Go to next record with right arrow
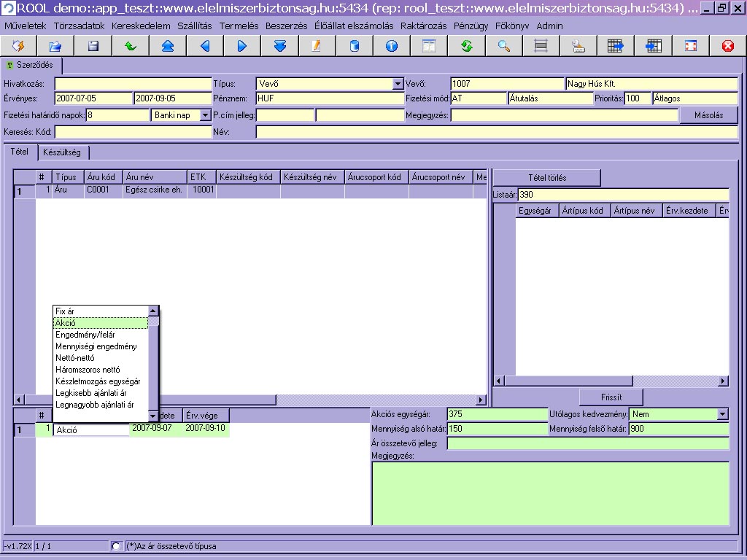 point(242,46)
